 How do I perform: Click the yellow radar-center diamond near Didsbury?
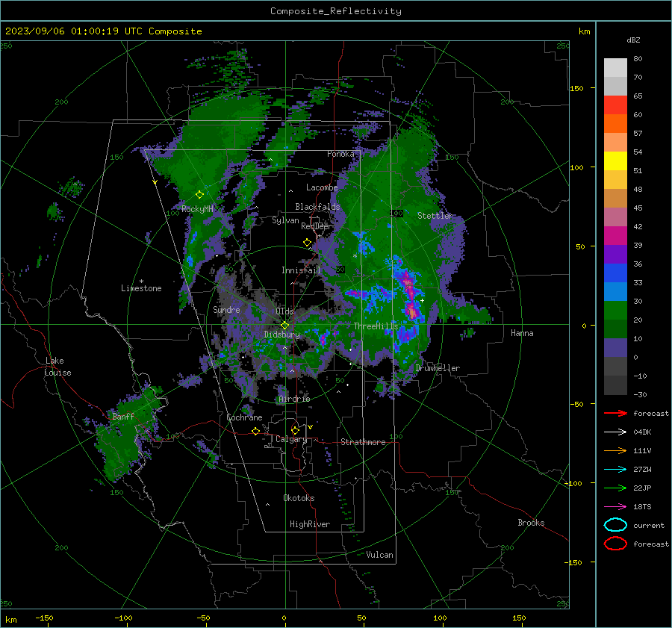(284, 326)
